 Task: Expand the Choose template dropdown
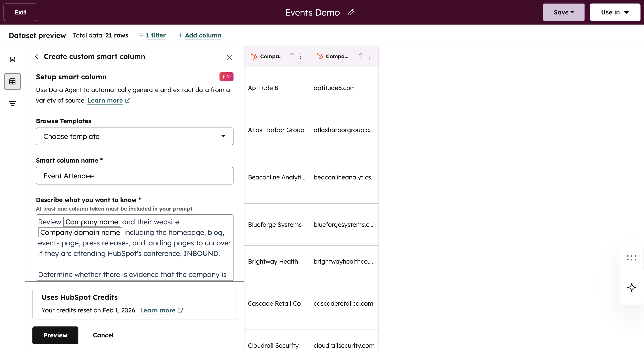pyautogui.click(x=134, y=136)
